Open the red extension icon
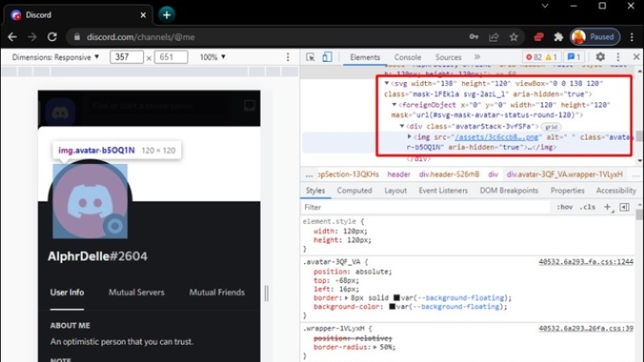Screen dimensions: 644x362 click(539, 37)
